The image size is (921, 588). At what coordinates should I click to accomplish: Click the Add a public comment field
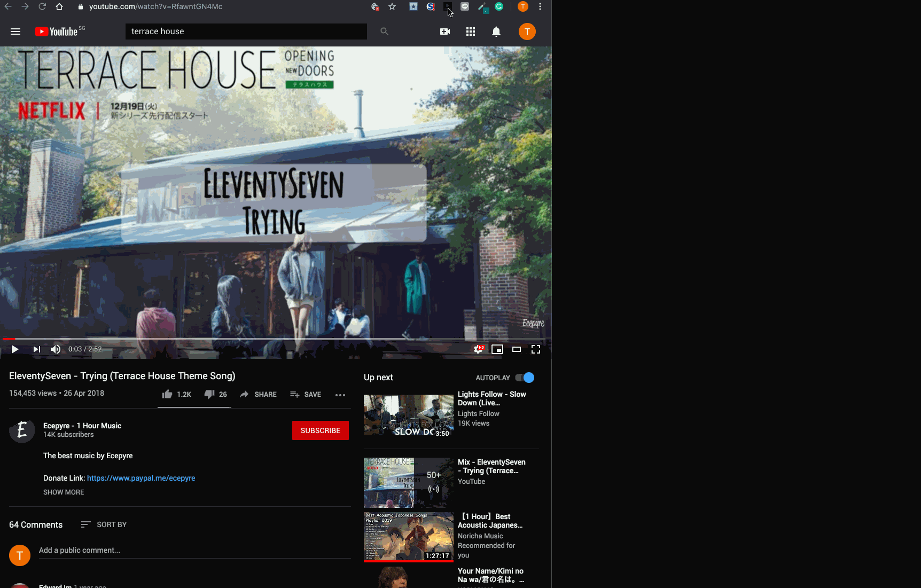point(194,550)
